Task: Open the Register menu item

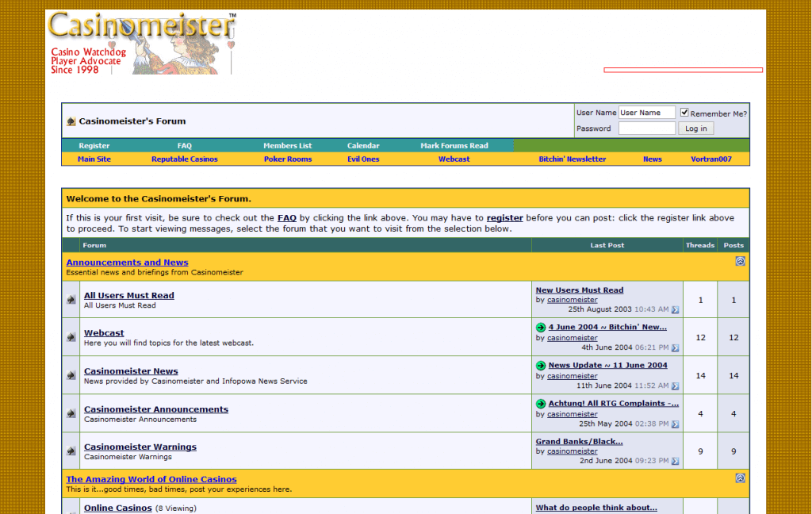Action: [94, 146]
